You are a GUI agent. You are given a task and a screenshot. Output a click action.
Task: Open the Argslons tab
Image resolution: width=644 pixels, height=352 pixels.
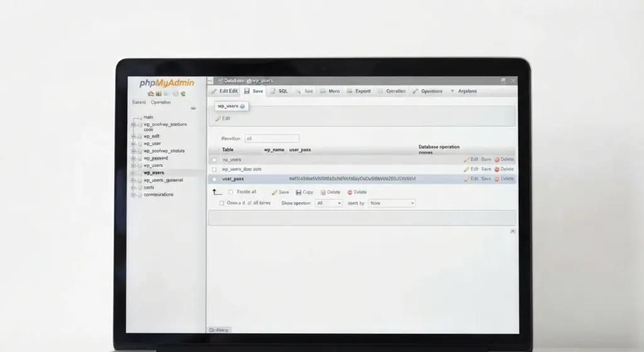pyautogui.click(x=464, y=91)
